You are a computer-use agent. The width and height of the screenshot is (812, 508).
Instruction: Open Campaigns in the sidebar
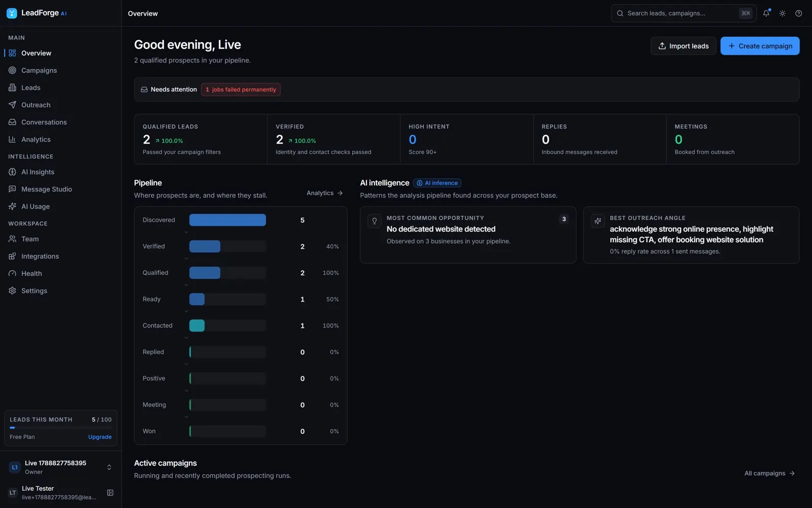click(x=61, y=70)
